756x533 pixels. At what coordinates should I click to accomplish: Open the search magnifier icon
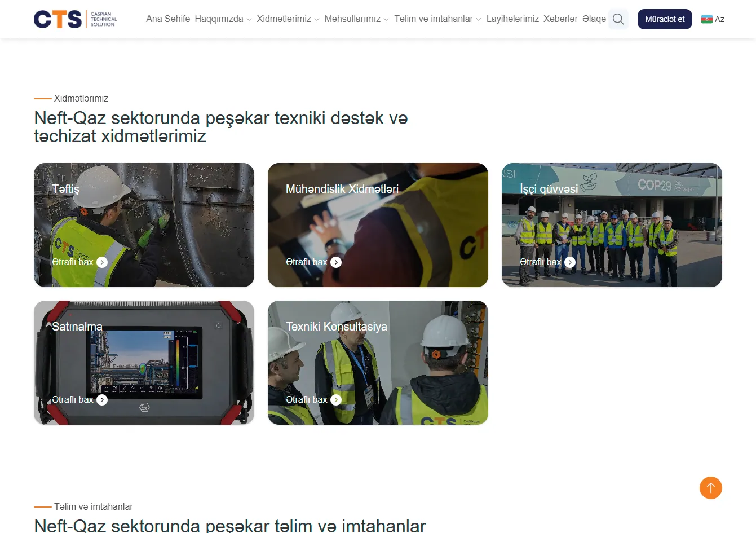pyautogui.click(x=618, y=19)
